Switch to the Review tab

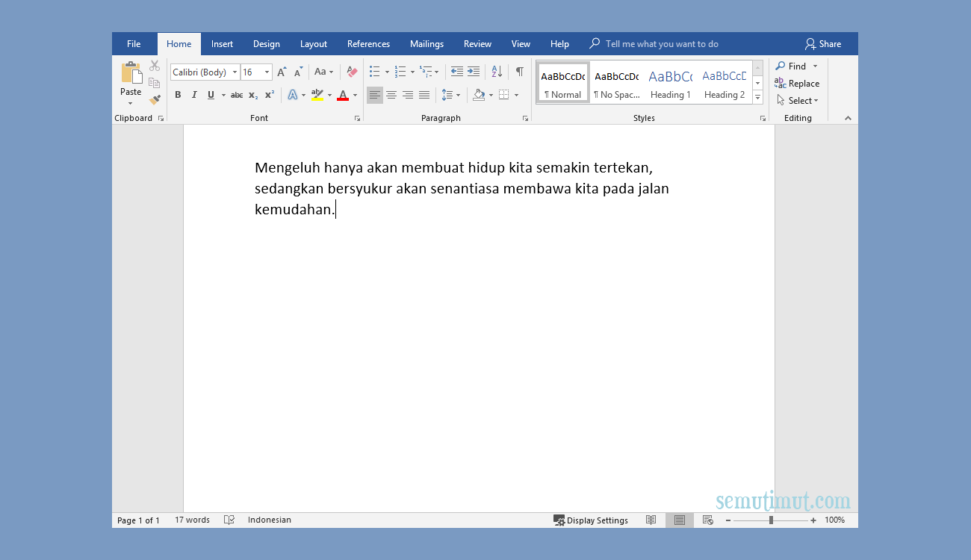pyautogui.click(x=477, y=44)
